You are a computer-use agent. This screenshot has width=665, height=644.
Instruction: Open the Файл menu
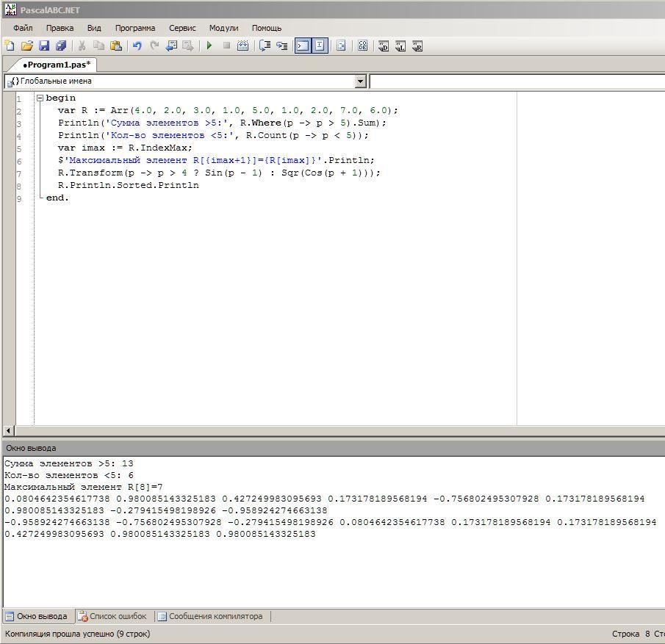pyautogui.click(x=23, y=28)
